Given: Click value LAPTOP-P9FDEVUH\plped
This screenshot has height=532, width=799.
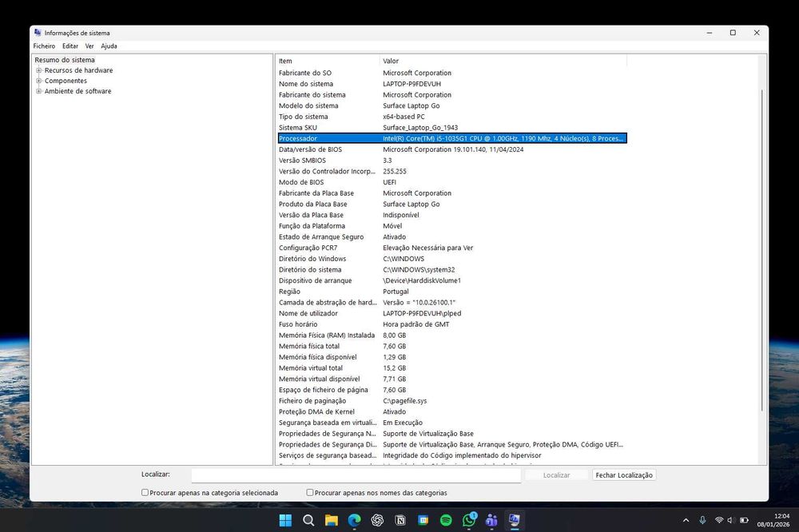Looking at the screenshot, I should click(x=422, y=313).
